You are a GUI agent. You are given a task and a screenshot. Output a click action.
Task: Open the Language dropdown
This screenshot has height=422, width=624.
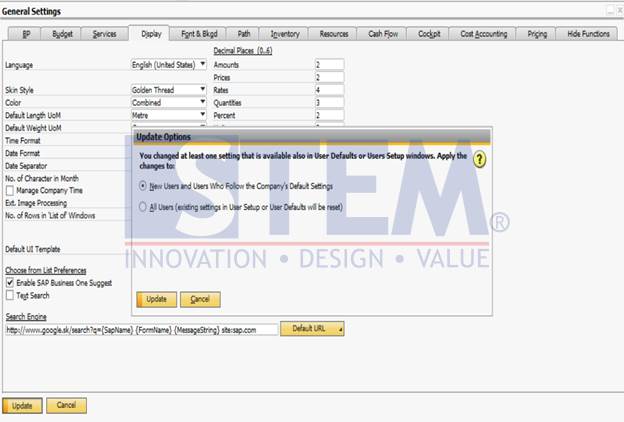point(169,64)
